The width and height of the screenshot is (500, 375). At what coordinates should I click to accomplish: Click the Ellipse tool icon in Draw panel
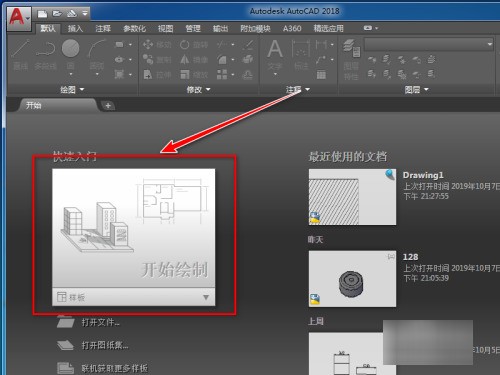[119, 60]
